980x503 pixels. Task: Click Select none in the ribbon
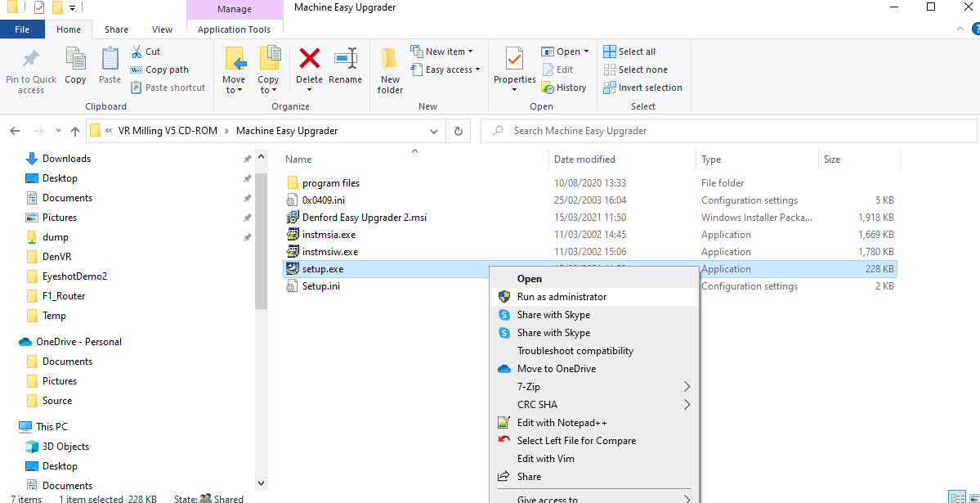coord(636,70)
